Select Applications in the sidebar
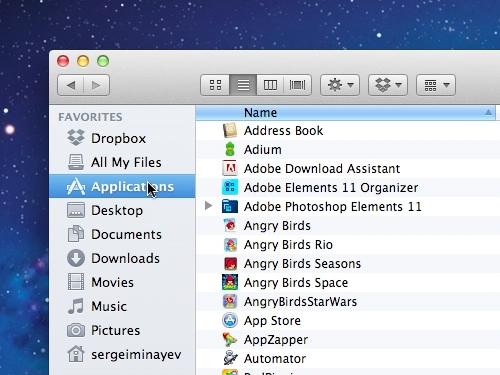The image size is (500, 375). coord(122,186)
